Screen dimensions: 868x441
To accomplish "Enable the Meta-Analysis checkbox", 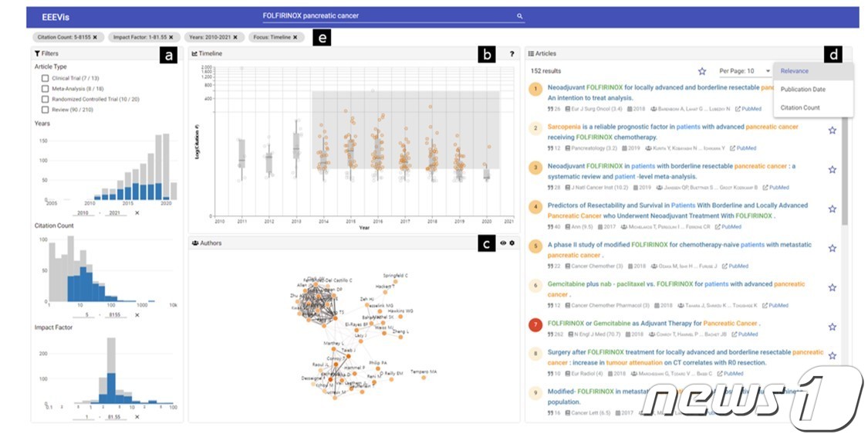I will click(46, 89).
